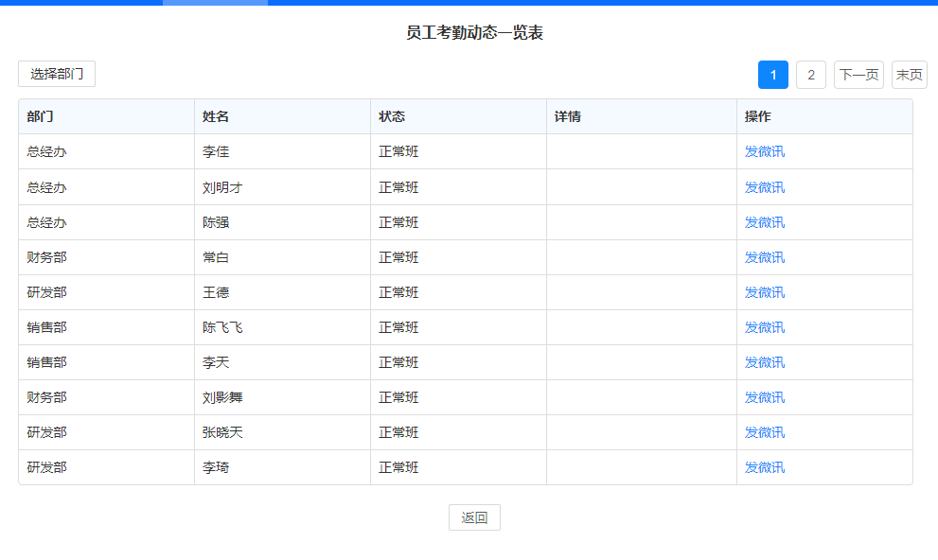Send 发微讯 message to 李佳

click(764, 151)
